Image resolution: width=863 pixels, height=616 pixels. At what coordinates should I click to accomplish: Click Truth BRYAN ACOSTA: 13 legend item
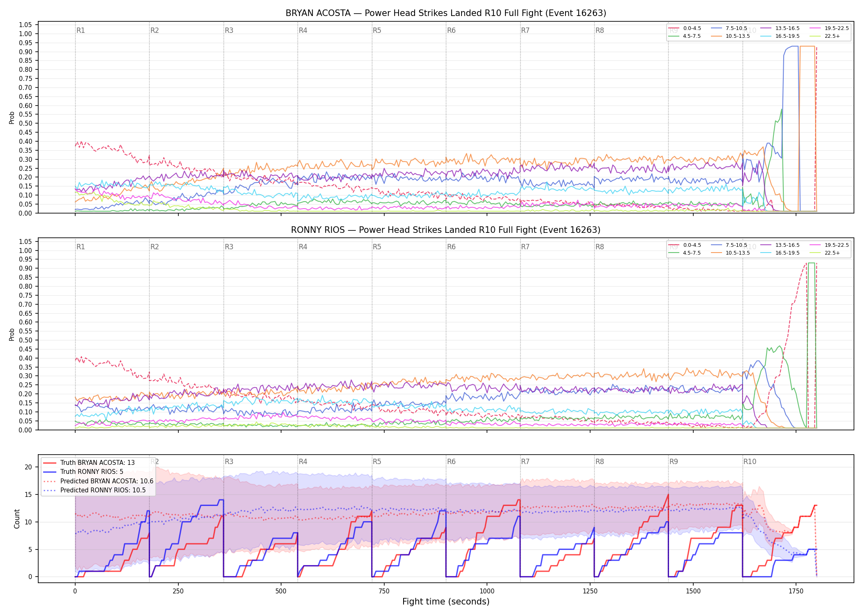(89, 463)
